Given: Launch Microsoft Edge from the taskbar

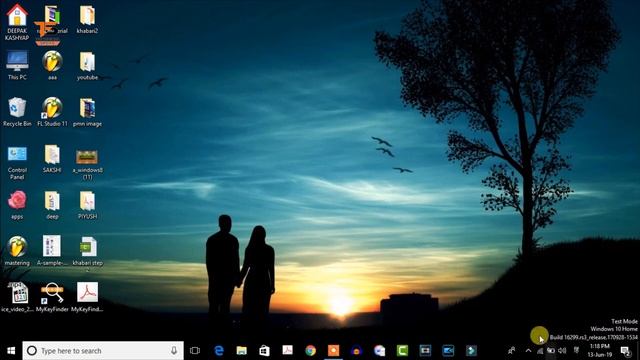Looking at the screenshot, I should [219, 351].
